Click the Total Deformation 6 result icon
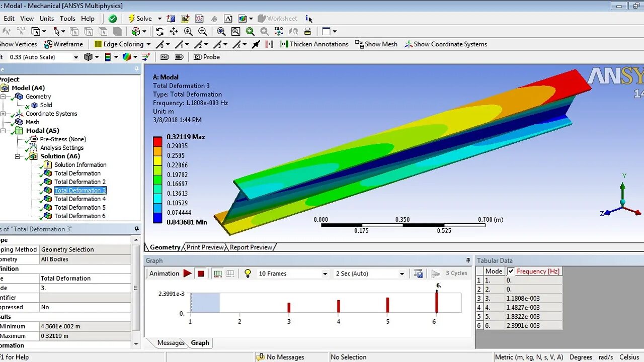Image resolution: width=644 pixels, height=362 pixels. (x=48, y=216)
